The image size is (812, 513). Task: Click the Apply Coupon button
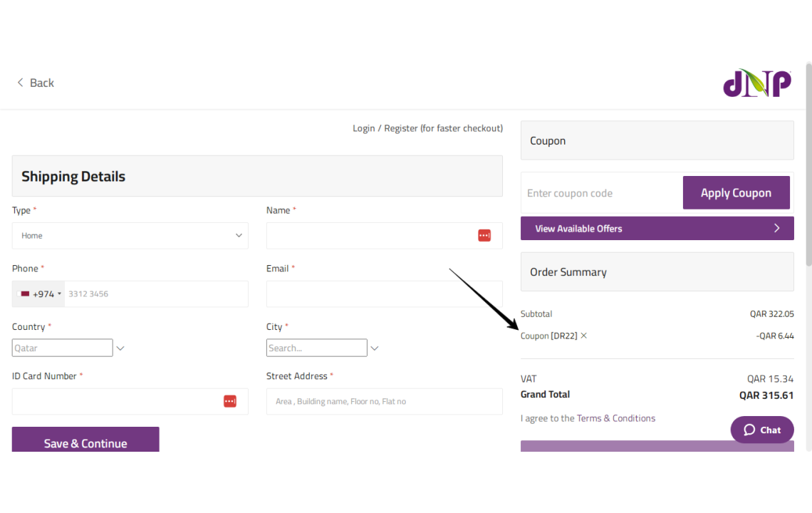point(736,193)
